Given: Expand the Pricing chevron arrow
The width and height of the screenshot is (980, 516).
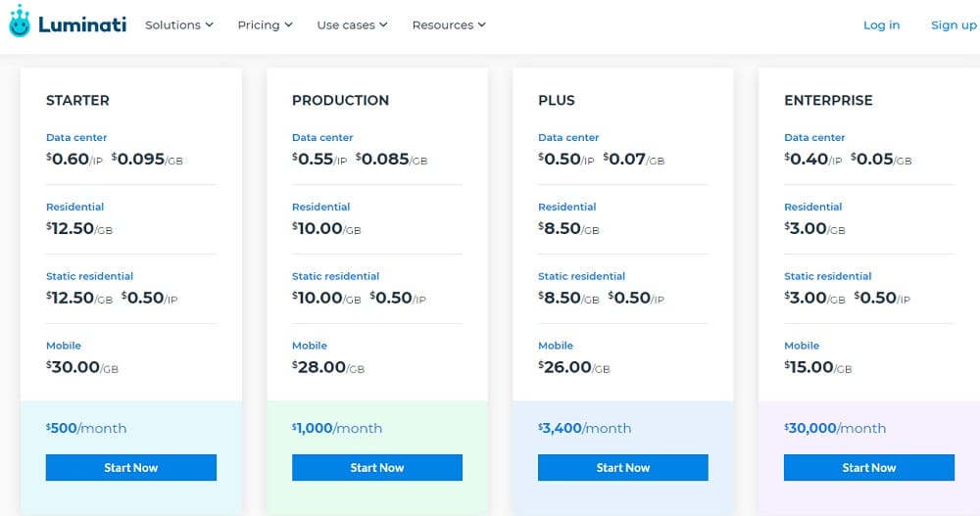Looking at the screenshot, I should [x=289, y=25].
